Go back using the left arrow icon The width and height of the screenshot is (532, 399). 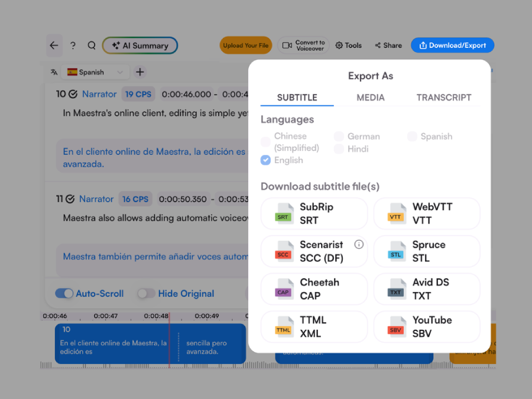pyautogui.click(x=54, y=46)
